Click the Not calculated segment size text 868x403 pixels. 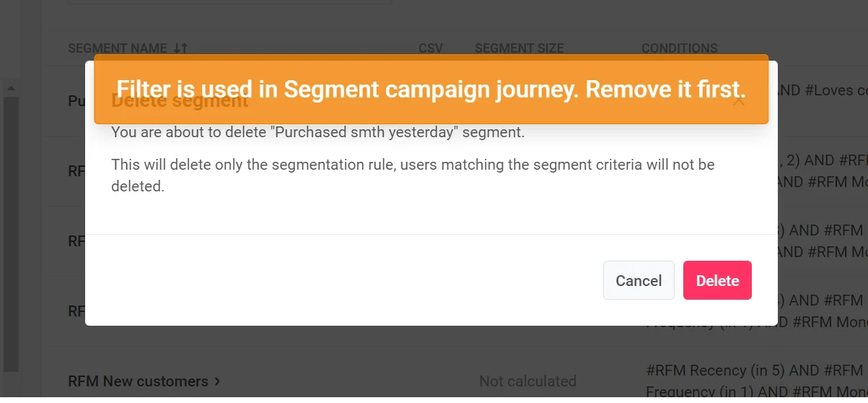[x=527, y=381]
